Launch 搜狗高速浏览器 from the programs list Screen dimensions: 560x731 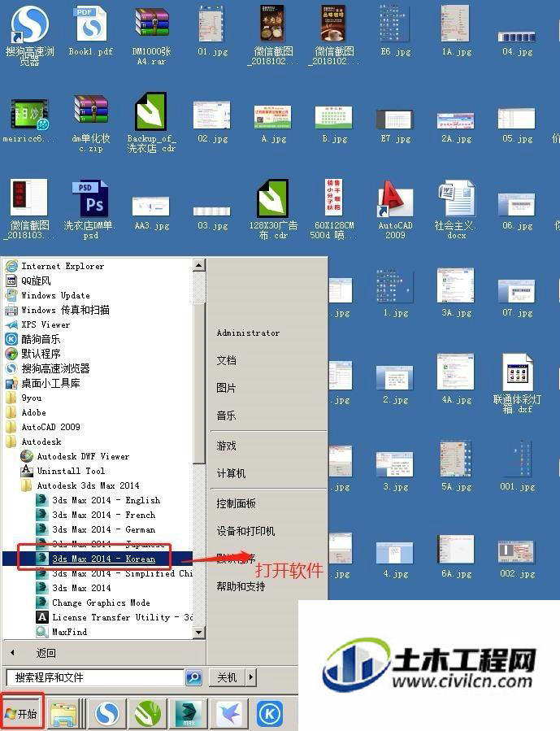55,369
